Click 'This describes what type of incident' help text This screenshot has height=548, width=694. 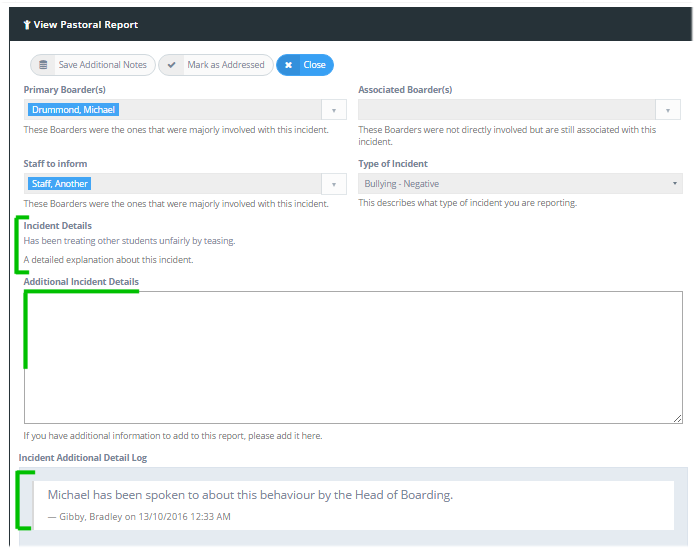[x=467, y=203]
